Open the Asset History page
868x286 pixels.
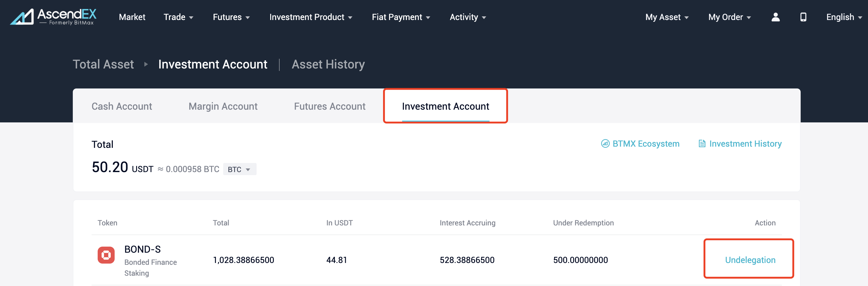click(x=328, y=64)
